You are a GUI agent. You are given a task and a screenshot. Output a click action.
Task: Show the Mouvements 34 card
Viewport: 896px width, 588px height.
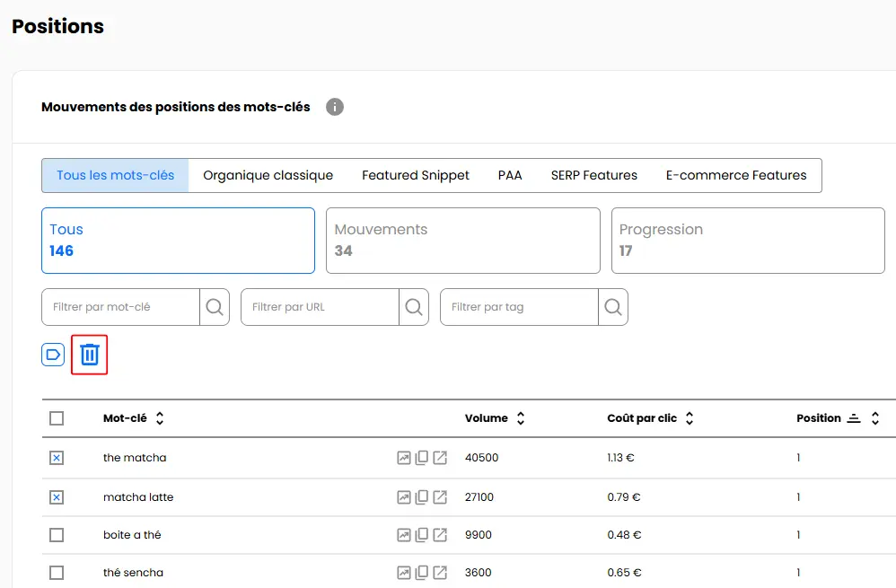(462, 241)
